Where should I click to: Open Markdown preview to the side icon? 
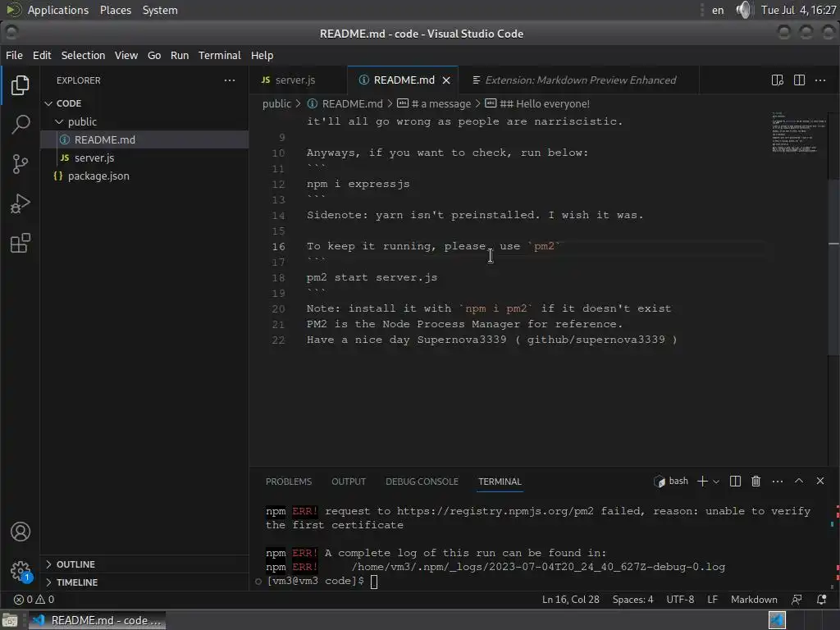pos(778,80)
